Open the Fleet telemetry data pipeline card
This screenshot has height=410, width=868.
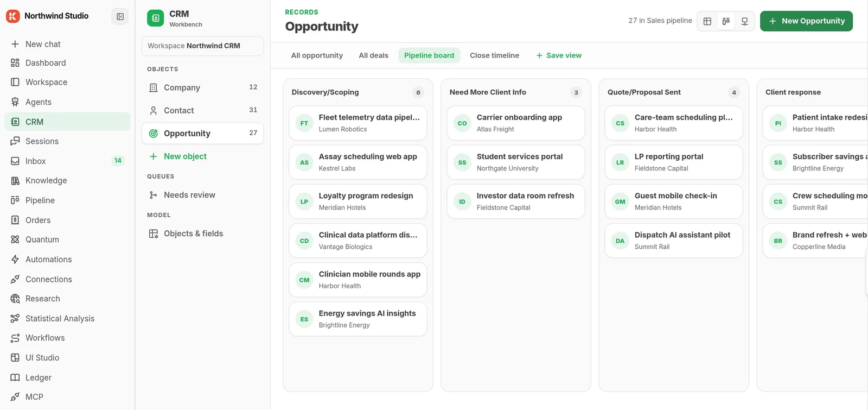click(358, 123)
